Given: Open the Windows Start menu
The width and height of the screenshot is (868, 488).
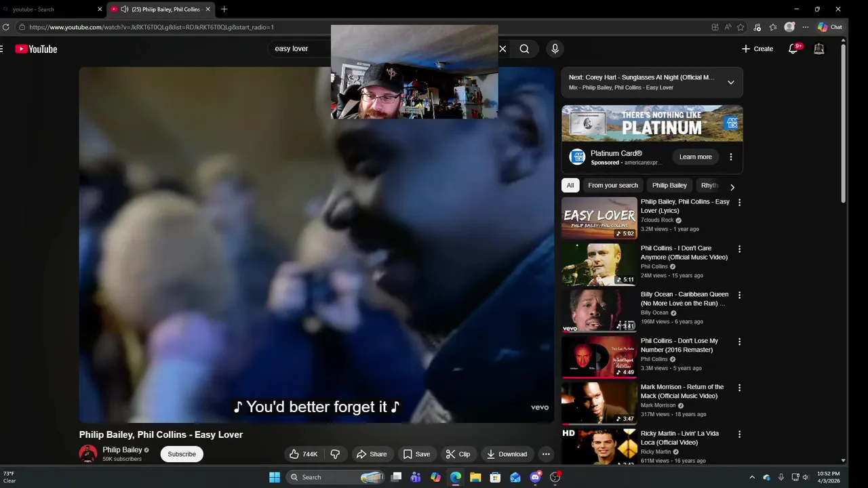Looking at the screenshot, I should coord(275,477).
